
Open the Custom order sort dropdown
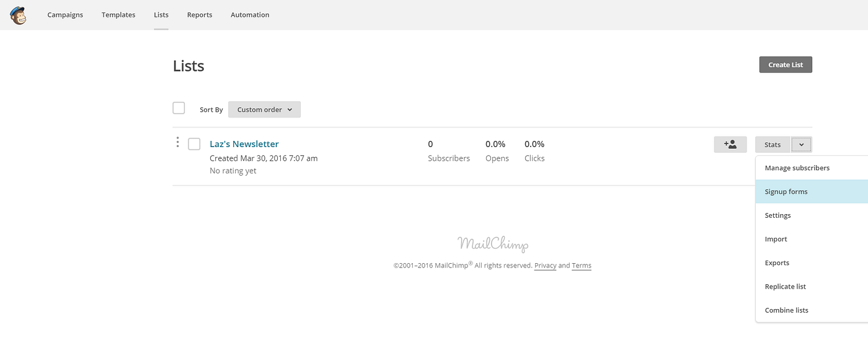264,109
